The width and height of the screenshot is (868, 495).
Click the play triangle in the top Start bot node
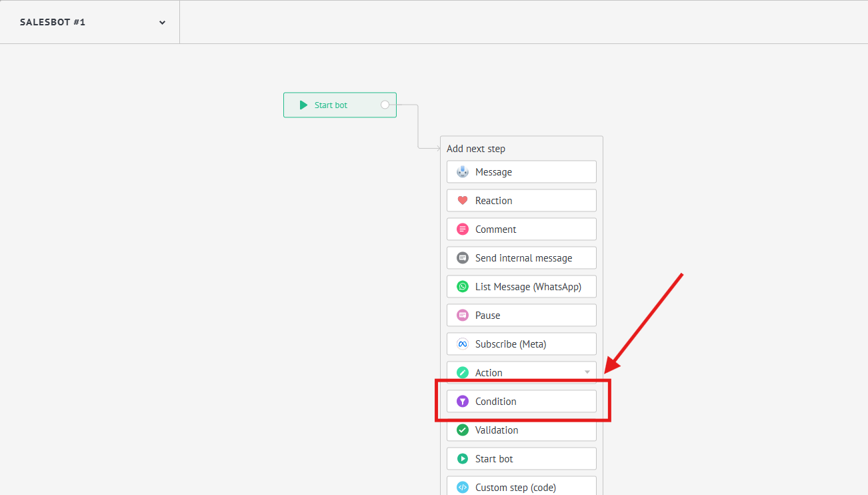click(303, 105)
